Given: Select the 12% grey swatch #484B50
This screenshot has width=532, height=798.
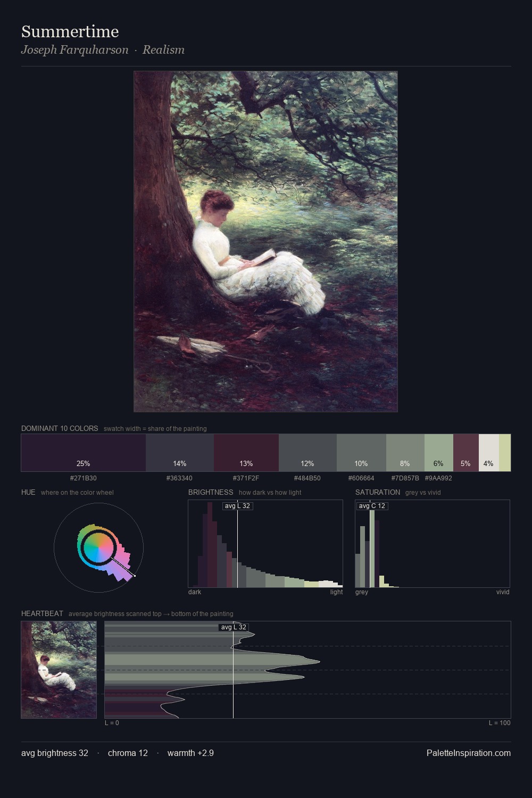Looking at the screenshot, I should coord(307,453).
